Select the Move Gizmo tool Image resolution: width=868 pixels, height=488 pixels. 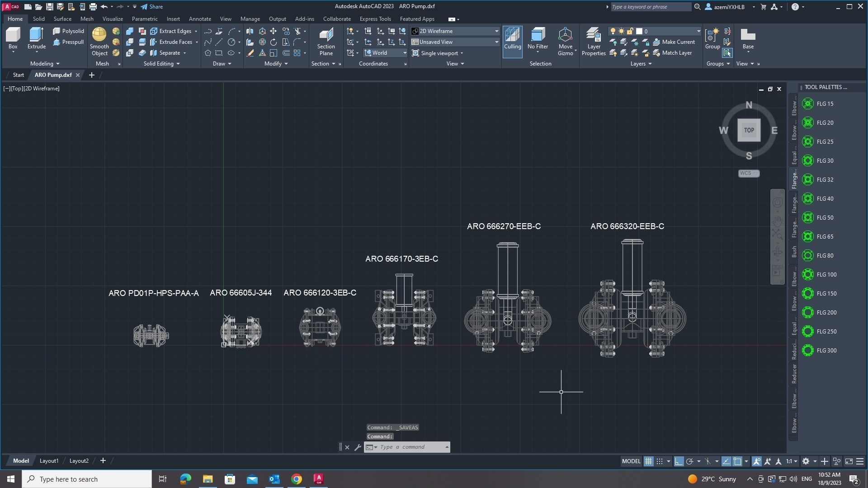click(x=565, y=41)
